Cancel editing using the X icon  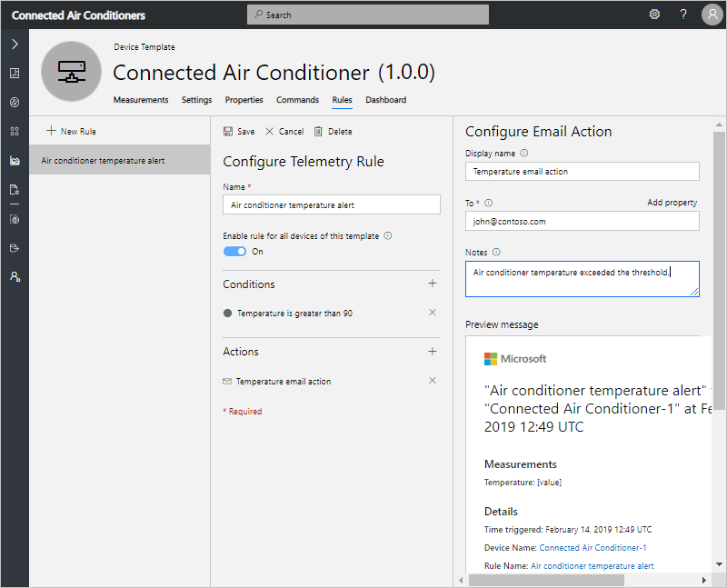(x=269, y=131)
